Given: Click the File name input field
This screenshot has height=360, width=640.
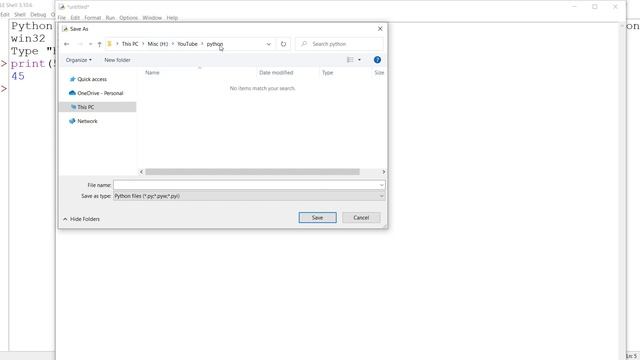Looking at the screenshot, I should [x=246, y=185].
